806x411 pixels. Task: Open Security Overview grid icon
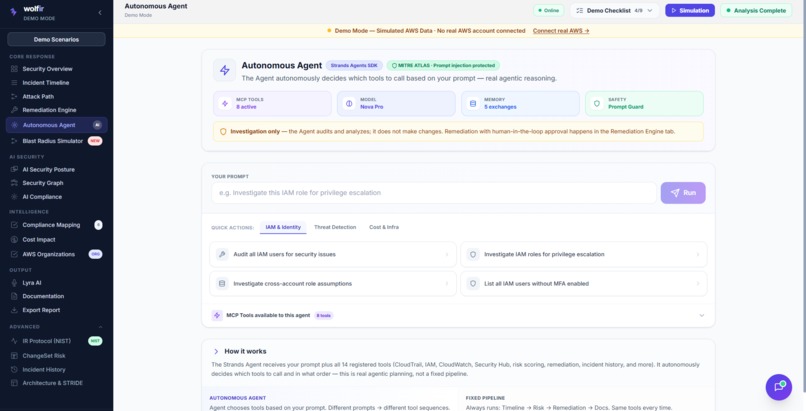point(14,69)
